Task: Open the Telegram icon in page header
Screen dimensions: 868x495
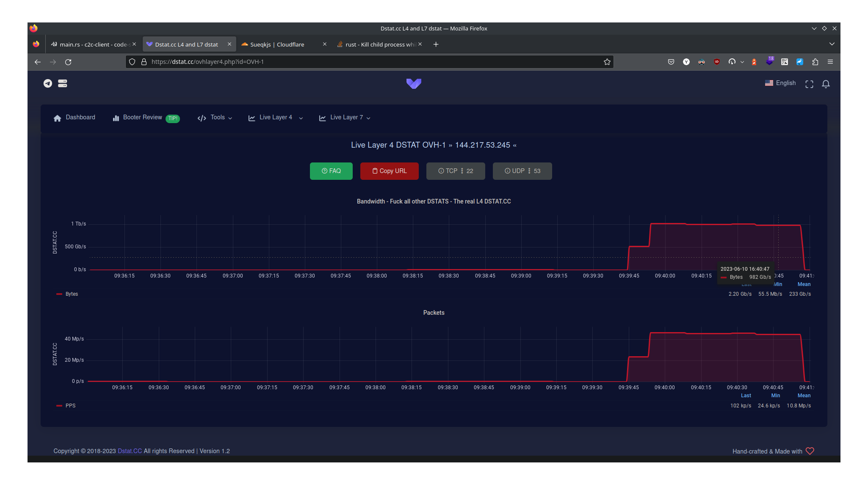Action: 48,83
